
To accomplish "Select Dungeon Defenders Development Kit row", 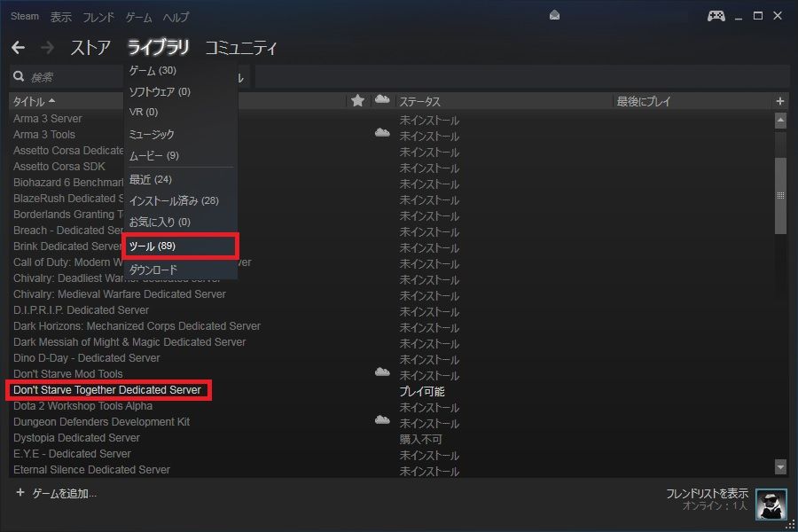I will pyautogui.click(x=101, y=421).
